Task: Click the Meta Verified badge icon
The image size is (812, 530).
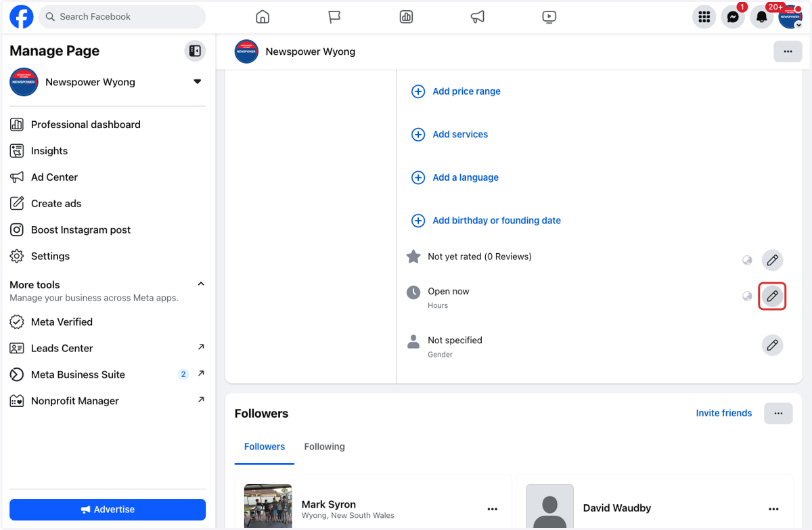Action: (x=17, y=322)
